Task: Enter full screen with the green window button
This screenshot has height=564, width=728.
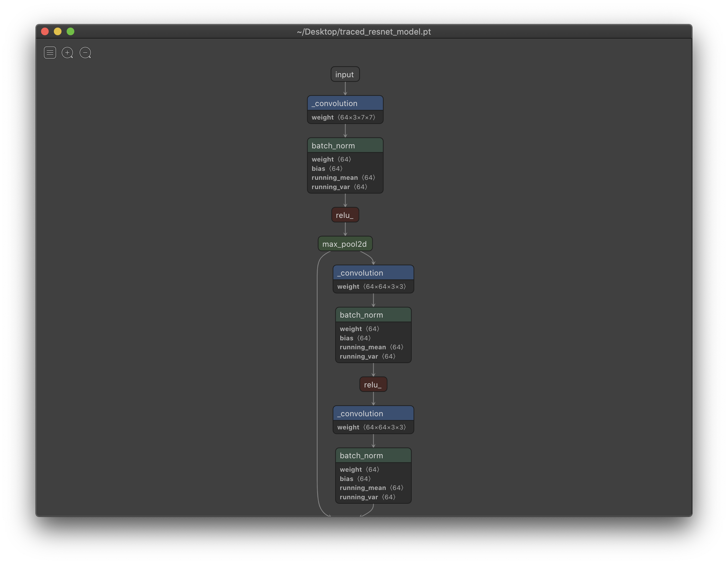Action: point(70,31)
